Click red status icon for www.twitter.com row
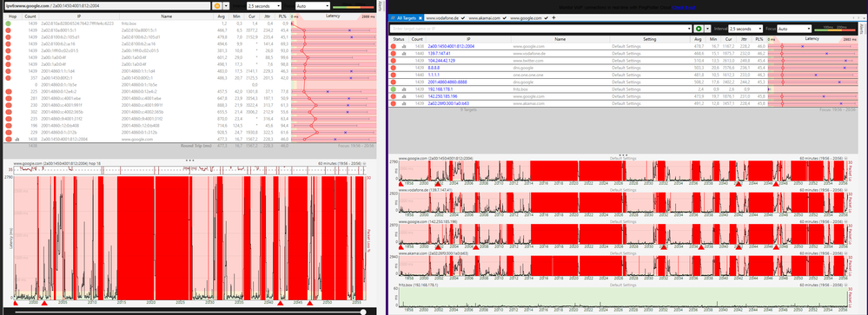 click(x=394, y=60)
